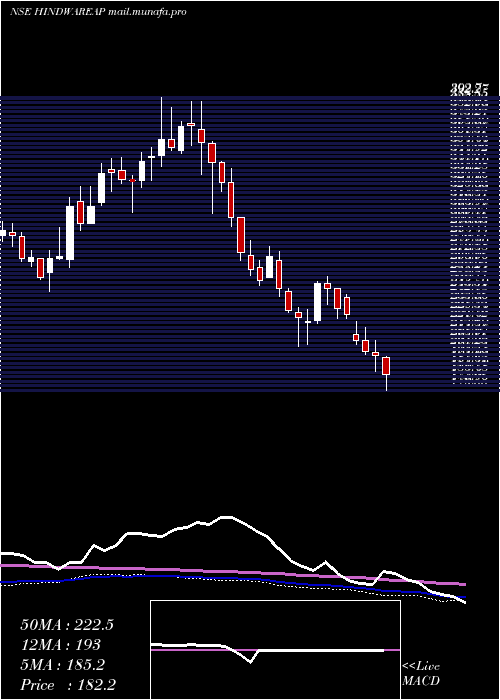Click the Price : 182.2 reading
Screen dimensions: 500x700
pyautogui.click(x=69, y=685)
